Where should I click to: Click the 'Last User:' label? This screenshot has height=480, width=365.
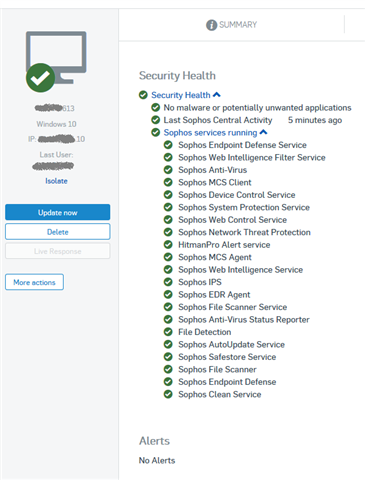(56, 155)
